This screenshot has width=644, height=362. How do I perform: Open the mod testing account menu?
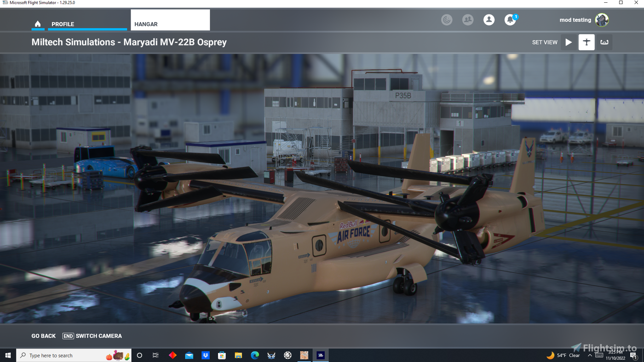584,19
